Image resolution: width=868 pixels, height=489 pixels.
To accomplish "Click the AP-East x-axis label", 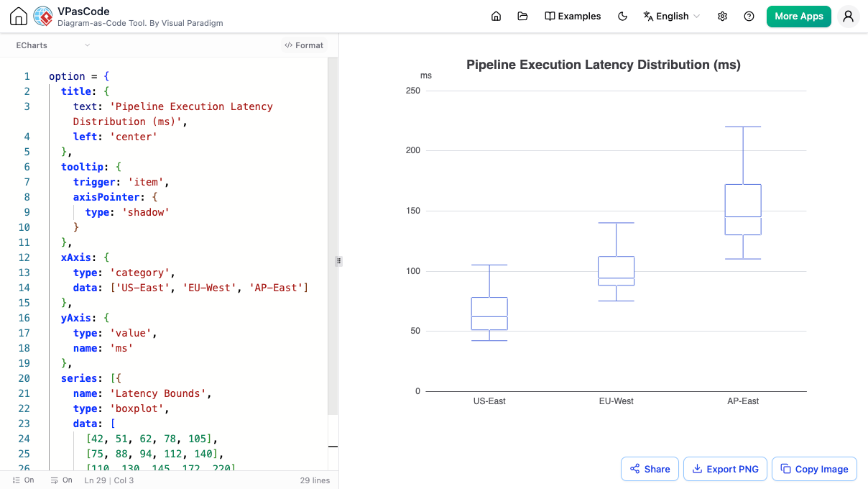I will click(743, 401).
